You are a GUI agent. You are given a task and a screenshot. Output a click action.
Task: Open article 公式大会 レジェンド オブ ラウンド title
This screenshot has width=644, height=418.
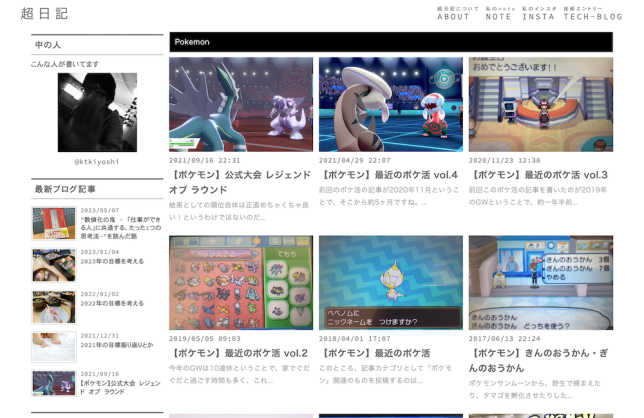pos(240,182)
